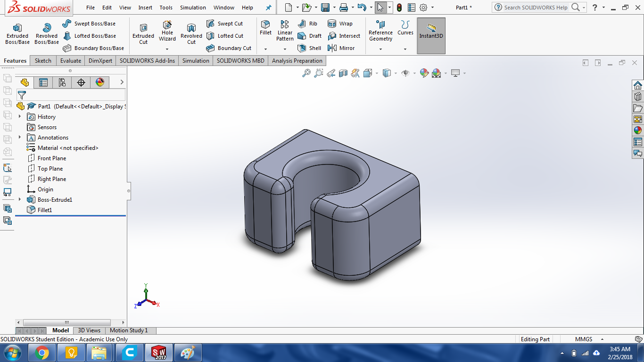
Task: Open the File menu
Action: 91,8
